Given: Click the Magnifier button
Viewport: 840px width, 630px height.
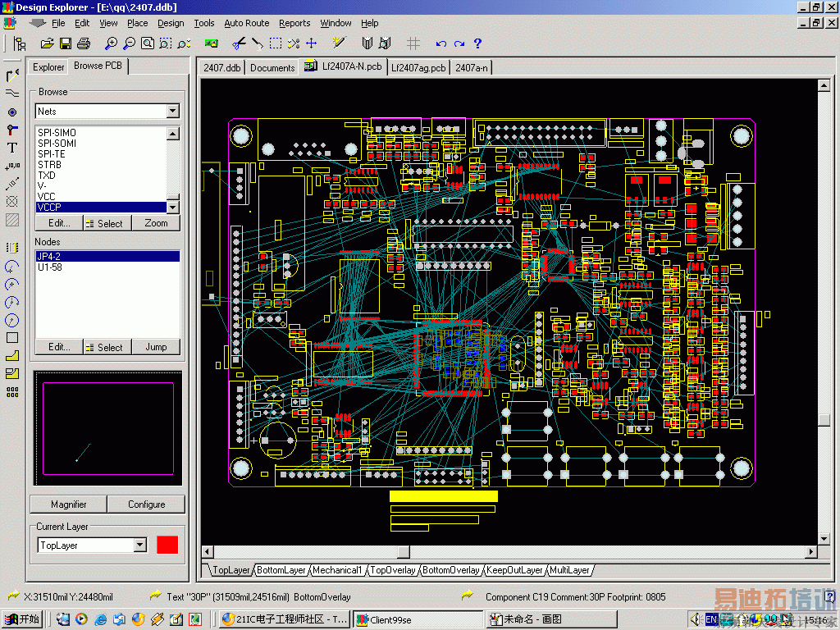Looking at the screenshot, I should point(68,504).
